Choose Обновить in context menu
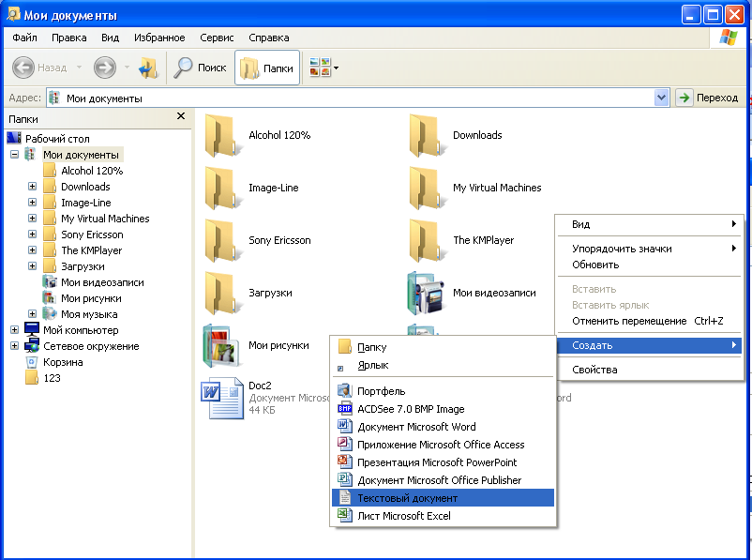 pyautogui.click(x=649, y=265)
